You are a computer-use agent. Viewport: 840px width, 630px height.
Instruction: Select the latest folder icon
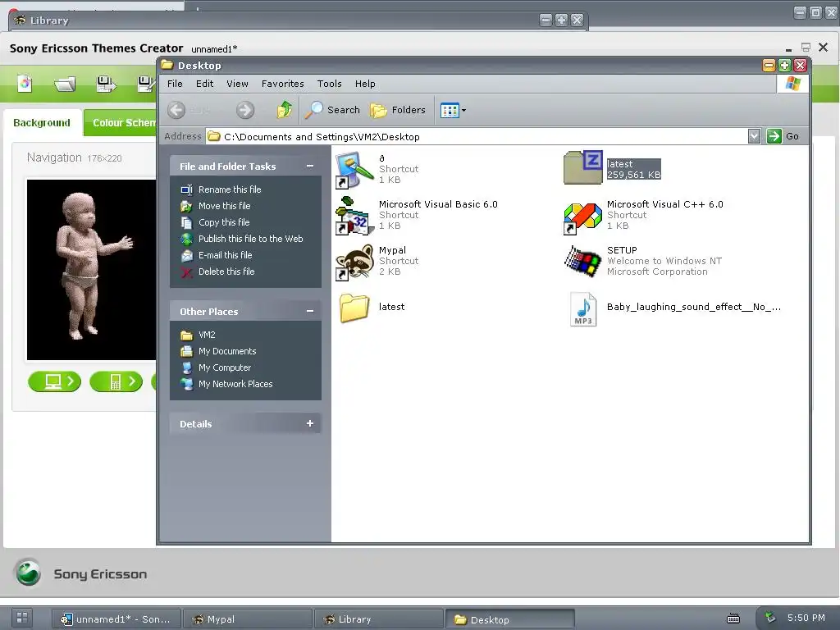point(354,308)
